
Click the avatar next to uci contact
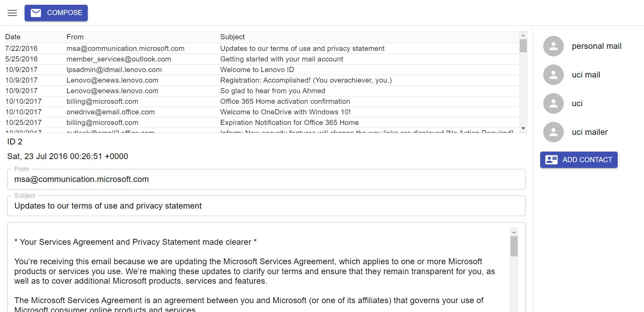[x=554, y=103]
